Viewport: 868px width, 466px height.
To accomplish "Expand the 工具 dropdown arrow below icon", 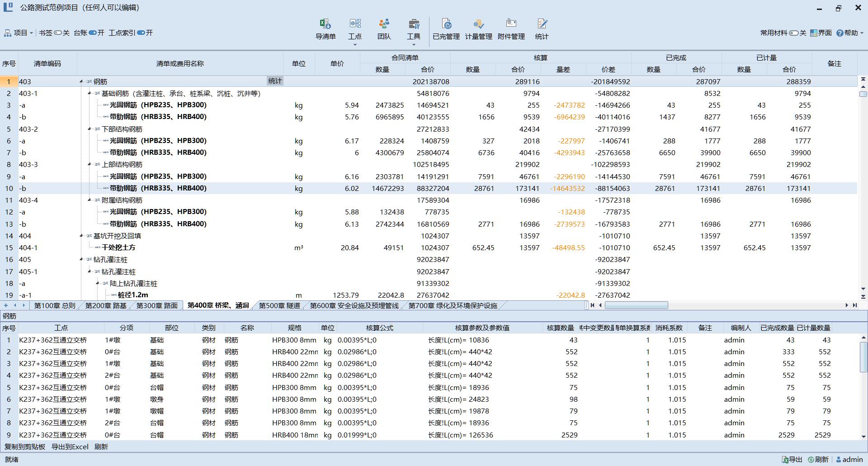I will (414, 45).
